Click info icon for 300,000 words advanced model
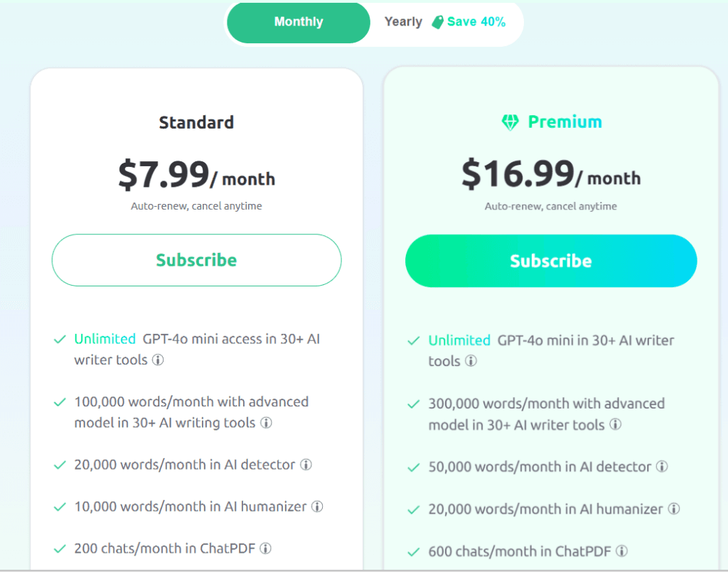The image size is (728, 572). [x=616, y=424]
